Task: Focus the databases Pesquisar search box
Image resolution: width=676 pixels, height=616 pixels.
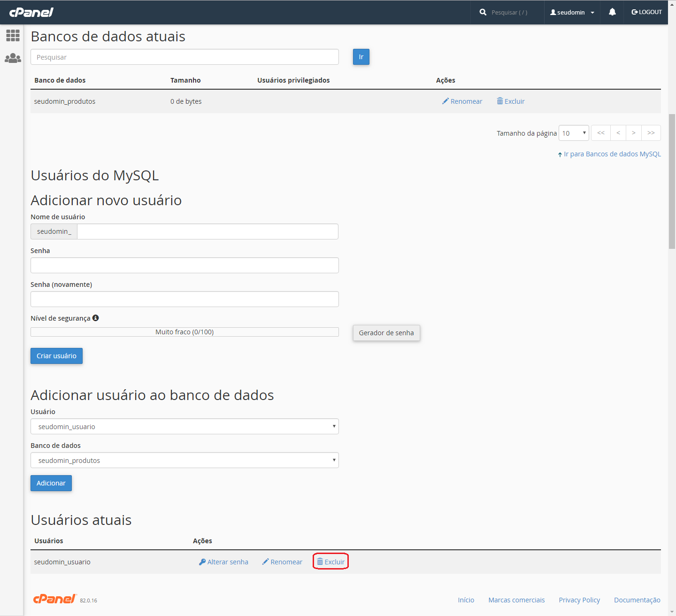Action: point(184,57)
